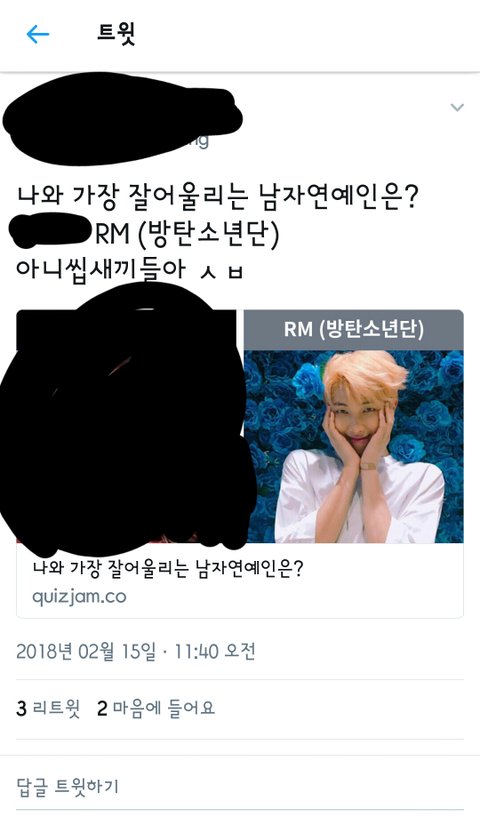Screen dimensions: 480x817
Task: Tap the tweet timestamp 2018년 02월 15일
Action: pyautogui.click(x=85, y=652)
